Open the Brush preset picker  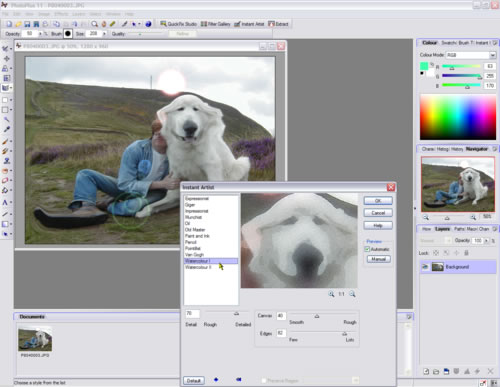[68, 33]
